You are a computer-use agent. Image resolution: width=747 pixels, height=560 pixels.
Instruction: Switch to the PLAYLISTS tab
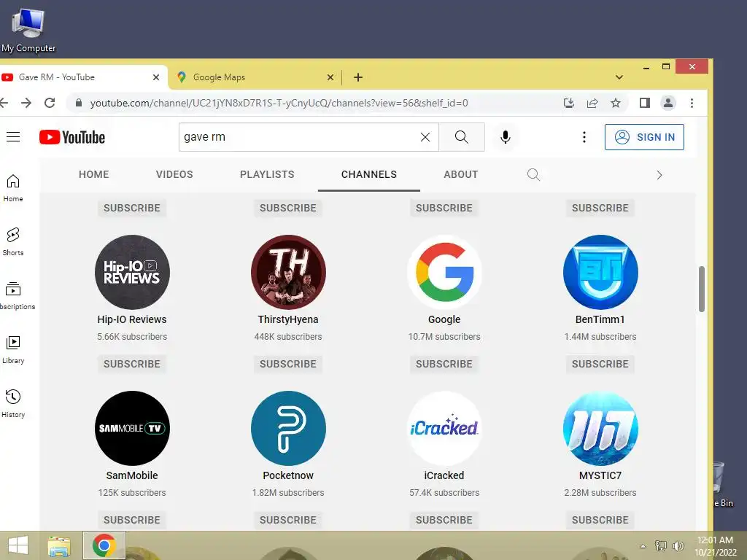click(267, 174)
